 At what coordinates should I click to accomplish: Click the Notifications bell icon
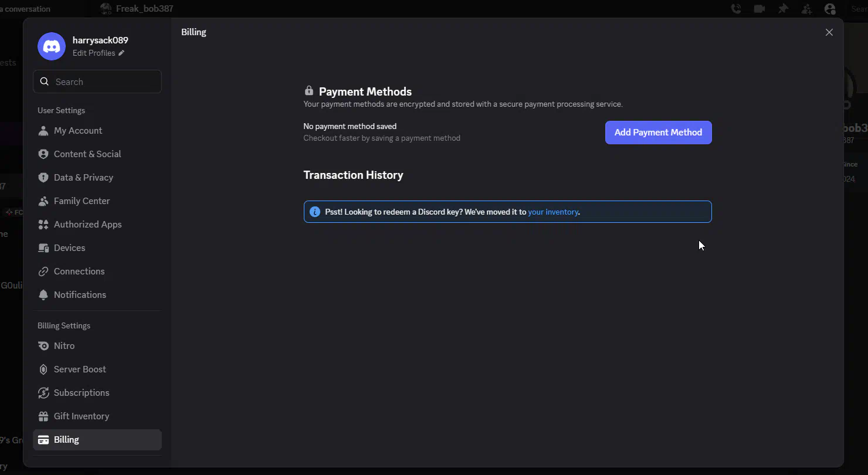pos(43,295)
